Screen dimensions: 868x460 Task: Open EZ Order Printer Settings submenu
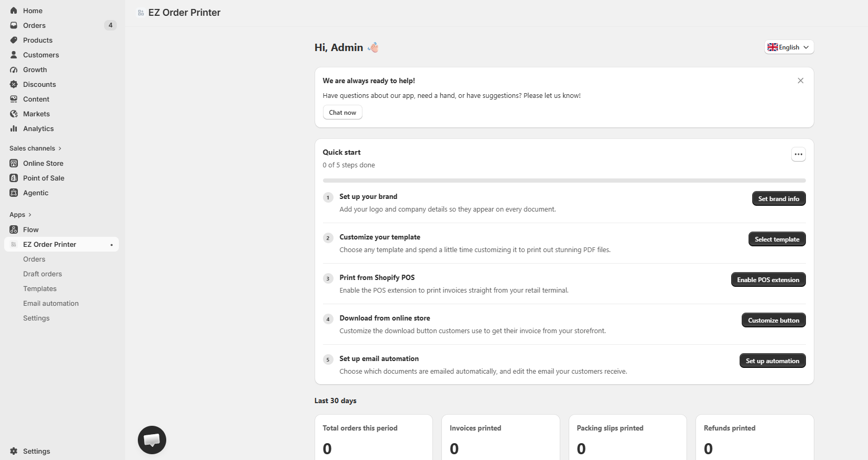click(36, 318)
